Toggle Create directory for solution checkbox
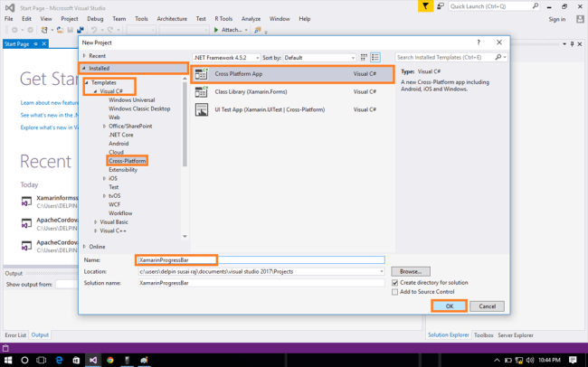This screenshot has height=367, width=588. pos(395,283)
